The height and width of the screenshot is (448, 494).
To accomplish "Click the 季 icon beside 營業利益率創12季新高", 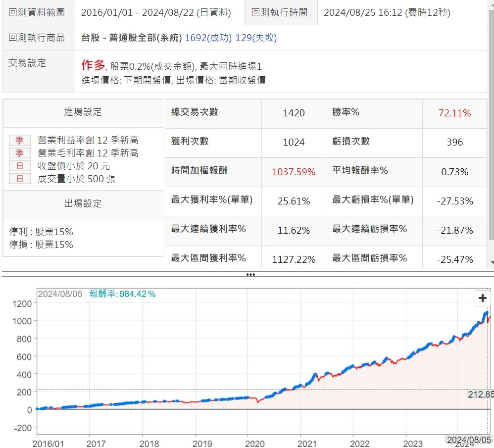I will click(x=20, y=140).
